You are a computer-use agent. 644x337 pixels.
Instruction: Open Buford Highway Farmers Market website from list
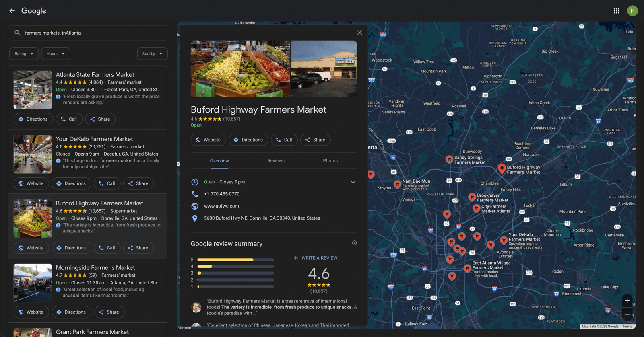pos(31,248)
